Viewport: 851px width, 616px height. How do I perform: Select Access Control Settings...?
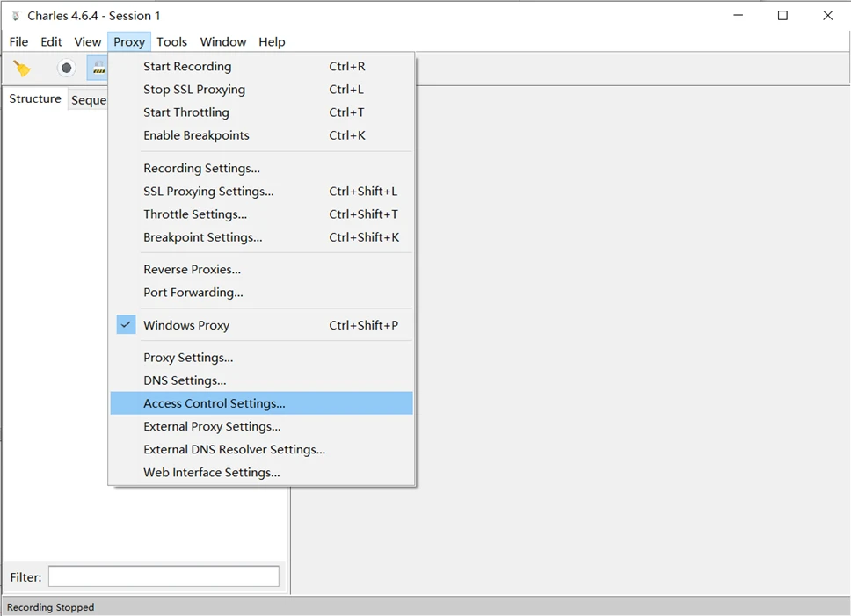[x=262, y=403]
